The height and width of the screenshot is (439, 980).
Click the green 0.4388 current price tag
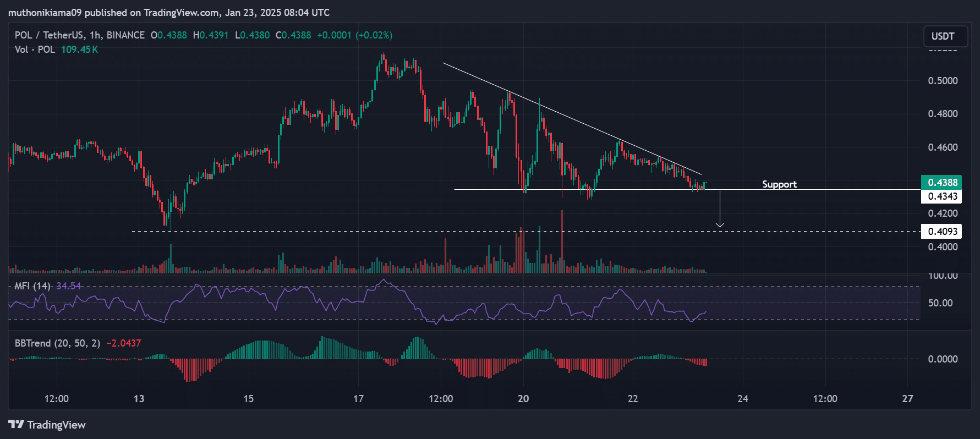tap(942, 182)
